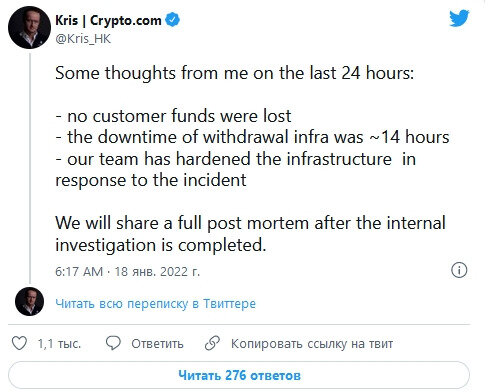Image resolution: width=491 pixels, height=392 pixels.
Task: Click the Twitter bird logo
Action: point(459,18)
